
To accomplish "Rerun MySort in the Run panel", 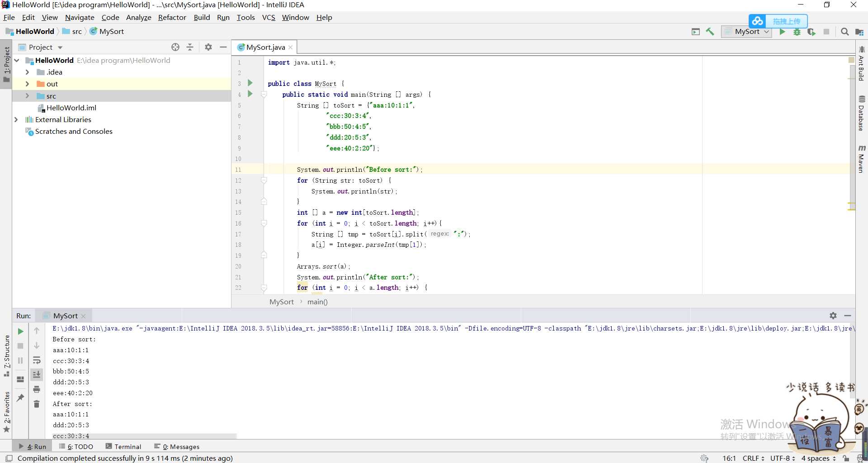I will 20,331.
